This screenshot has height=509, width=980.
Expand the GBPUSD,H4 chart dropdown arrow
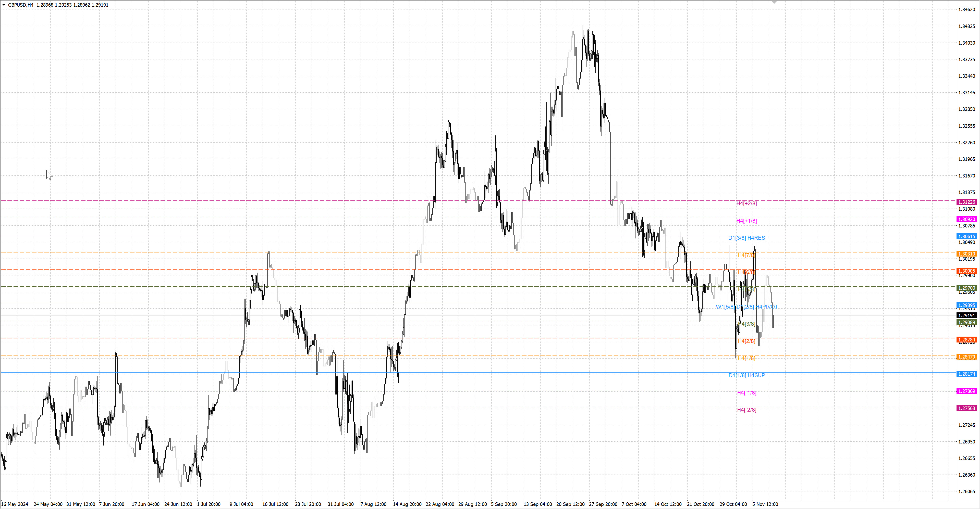tap(4, 5)
